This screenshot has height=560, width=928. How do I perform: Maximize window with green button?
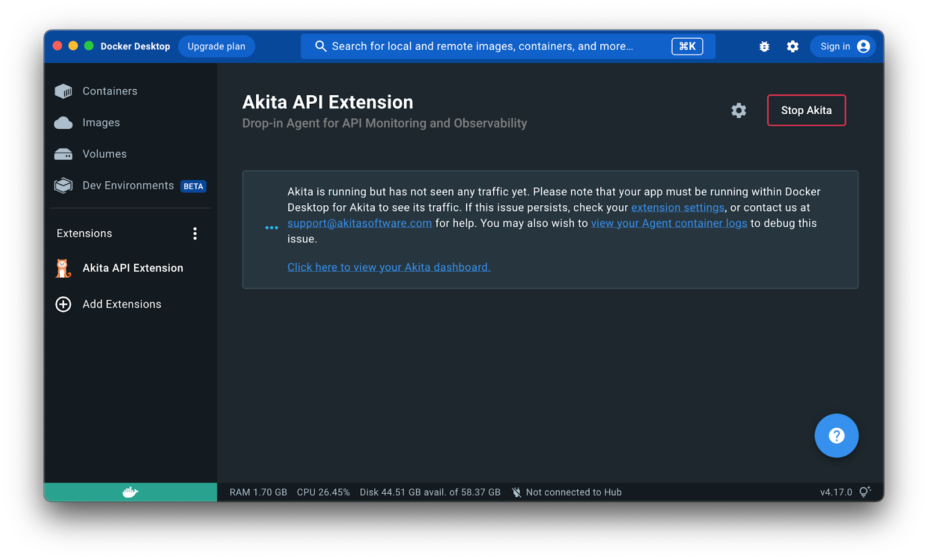[89, 46]
